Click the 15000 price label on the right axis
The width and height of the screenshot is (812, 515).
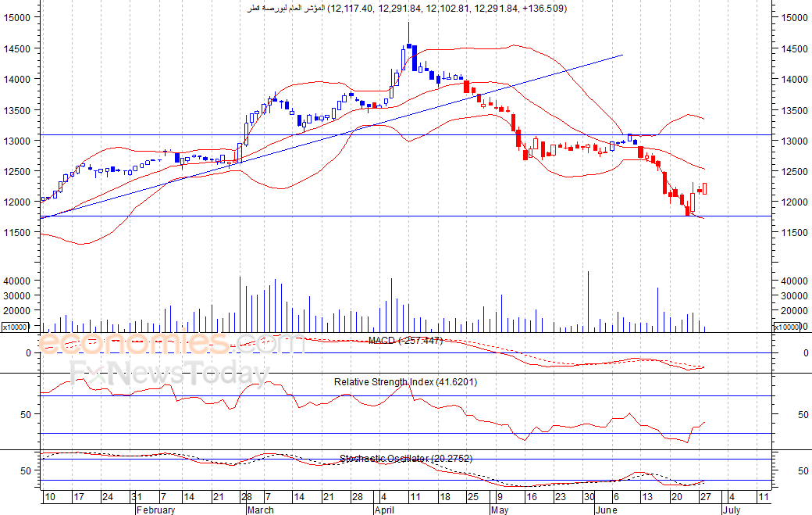point(794,18)
